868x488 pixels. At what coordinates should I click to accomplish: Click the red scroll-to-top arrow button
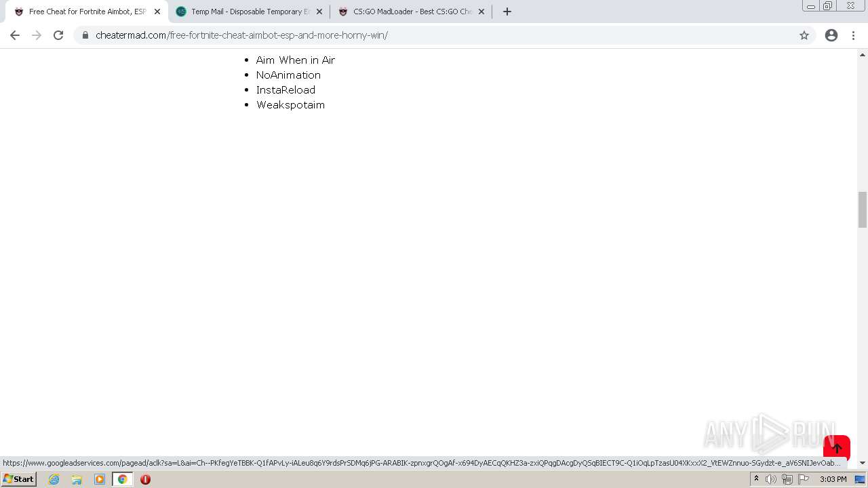click(837, 448)
